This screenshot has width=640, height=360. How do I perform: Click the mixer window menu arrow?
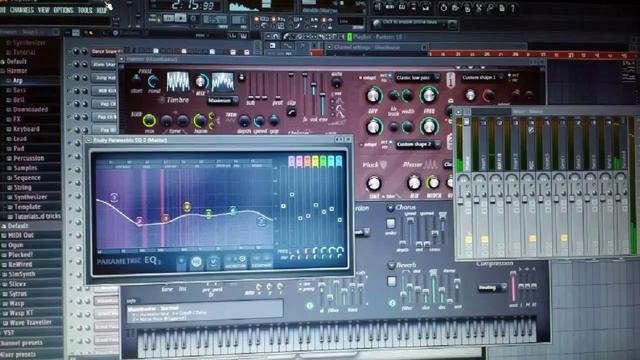(x=459, y=111)
